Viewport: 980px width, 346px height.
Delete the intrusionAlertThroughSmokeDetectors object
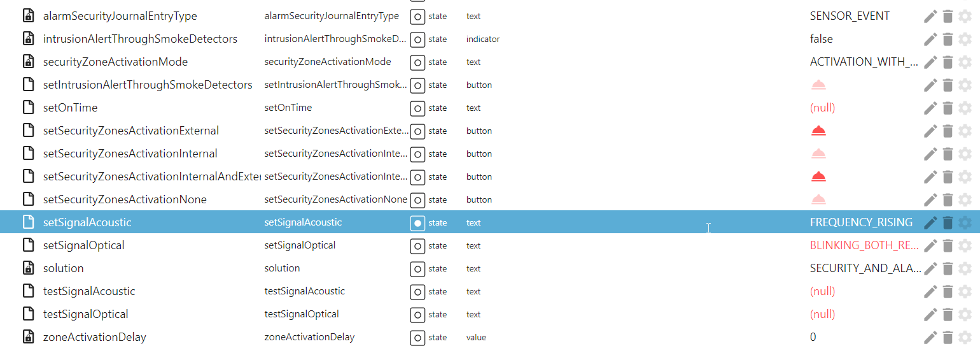948,39
